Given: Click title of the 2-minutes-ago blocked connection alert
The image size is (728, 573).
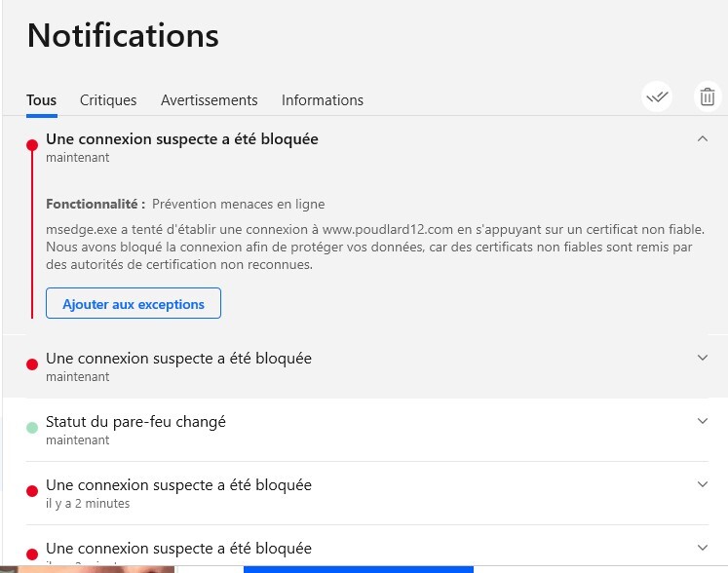Looking at the screenshot, I should pyautogui.click(x=178, y=484).
